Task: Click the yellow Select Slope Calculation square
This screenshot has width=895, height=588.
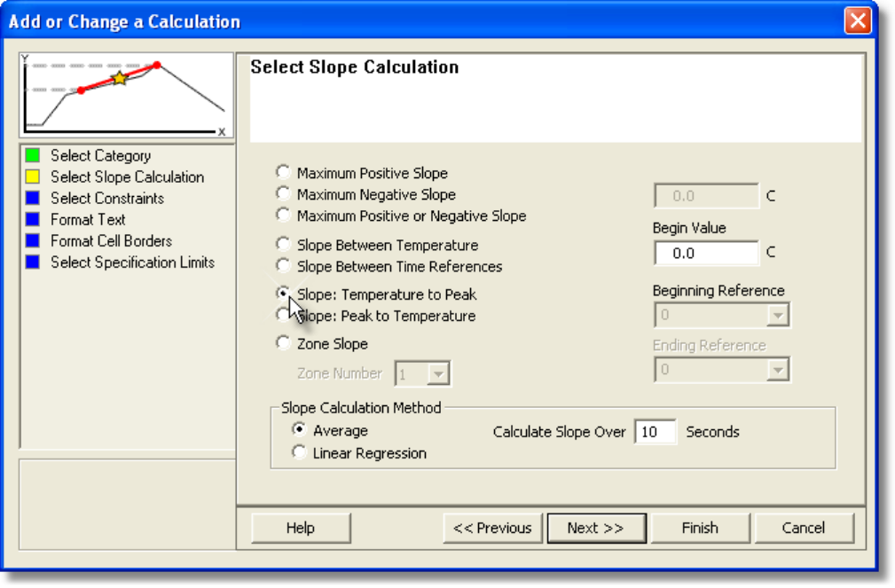Action: point(33,177)
